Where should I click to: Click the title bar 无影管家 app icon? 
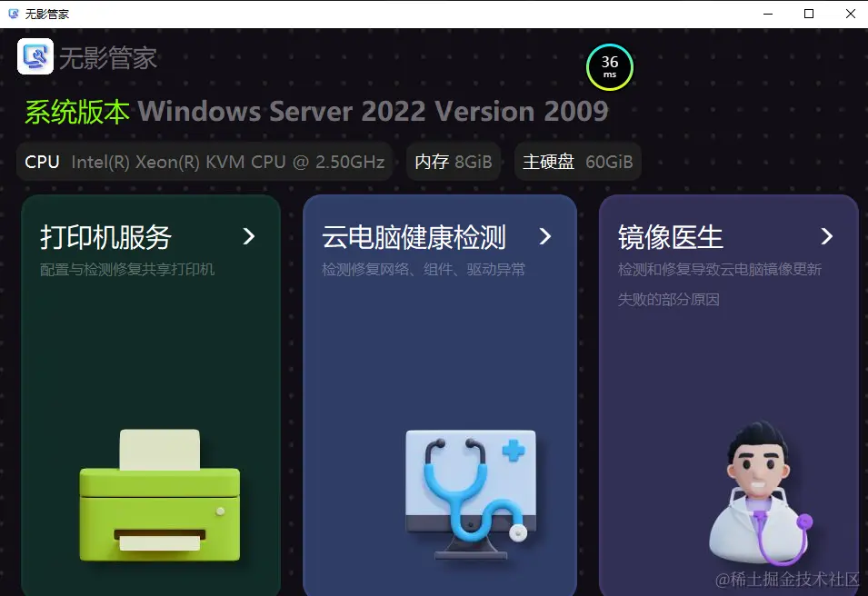14,14
